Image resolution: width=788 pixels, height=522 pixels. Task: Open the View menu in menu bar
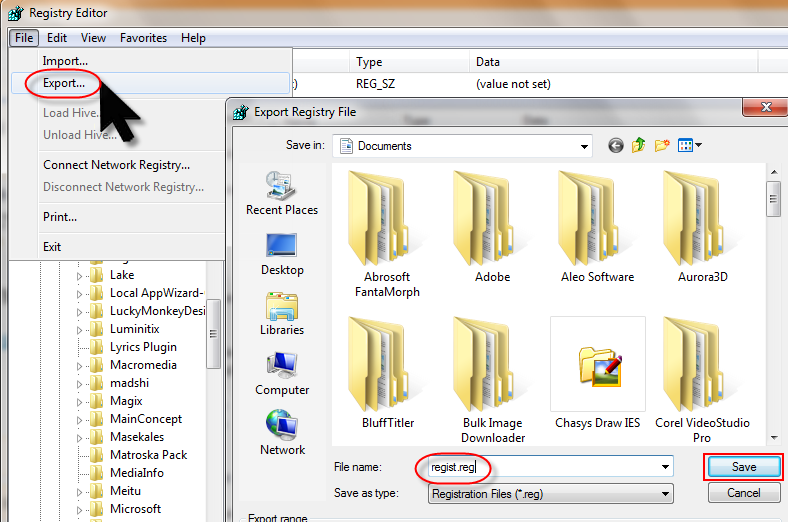(x=93, y=38)
